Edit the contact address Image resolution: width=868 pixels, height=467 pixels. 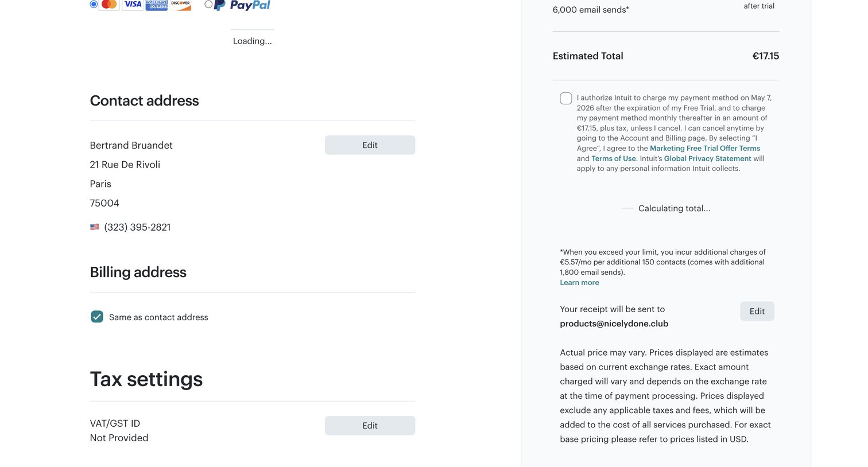click(370, 145)
